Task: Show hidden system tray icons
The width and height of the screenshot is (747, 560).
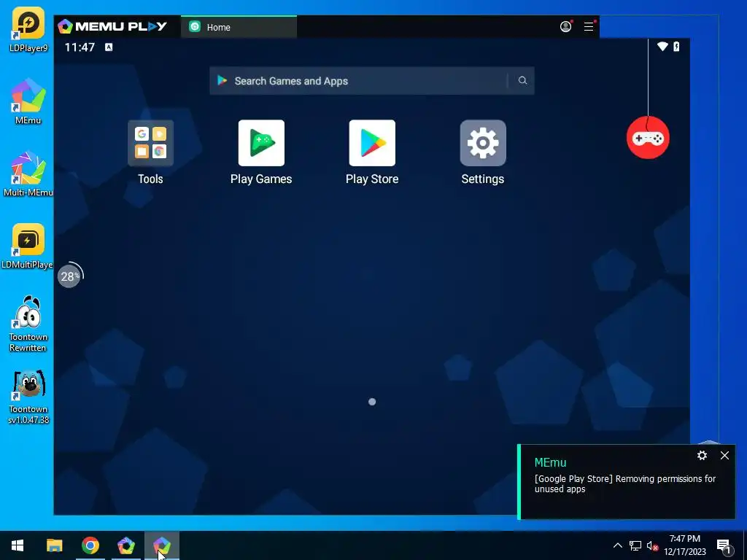Action: point(617,545)
